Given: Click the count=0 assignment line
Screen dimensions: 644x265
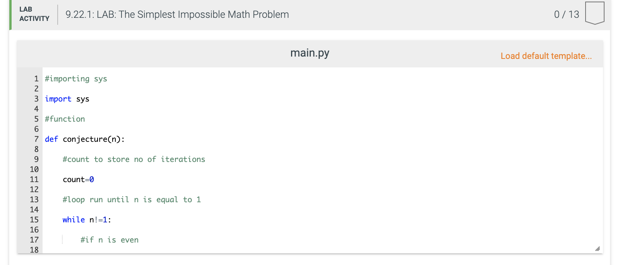Looking at the screenshot, I should click(79, 179).
